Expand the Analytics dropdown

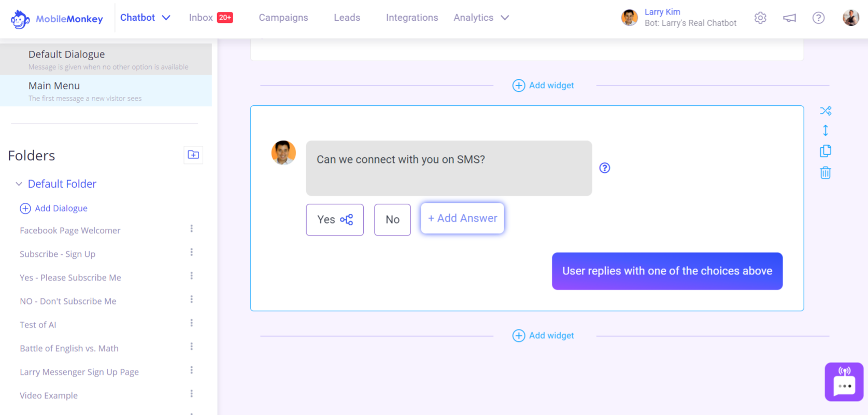[481, 17]
